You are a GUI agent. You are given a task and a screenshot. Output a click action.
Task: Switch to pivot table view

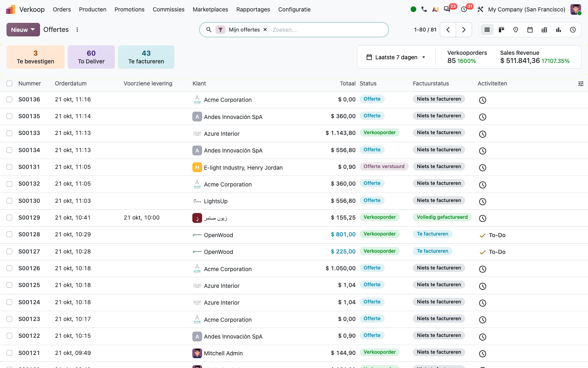544,30
